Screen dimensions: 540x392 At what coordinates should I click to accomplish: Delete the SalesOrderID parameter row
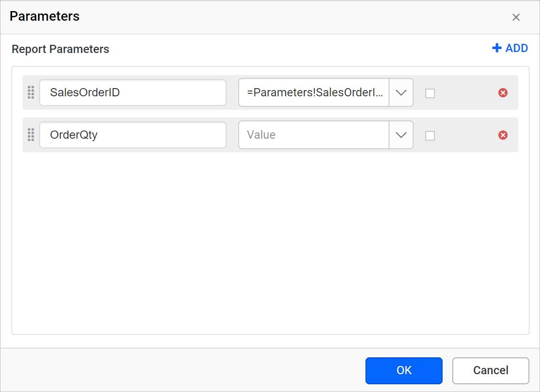[x=503, y=92]
